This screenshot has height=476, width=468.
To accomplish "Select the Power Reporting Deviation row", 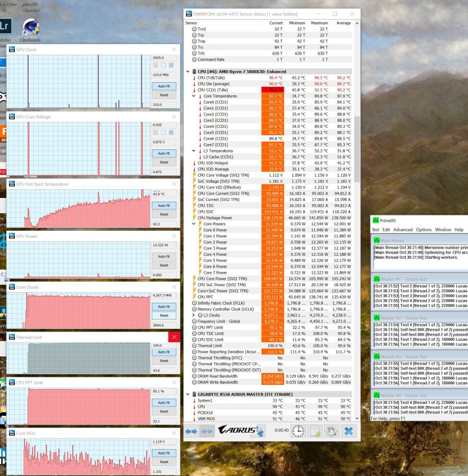I will (x=269, y=352).
